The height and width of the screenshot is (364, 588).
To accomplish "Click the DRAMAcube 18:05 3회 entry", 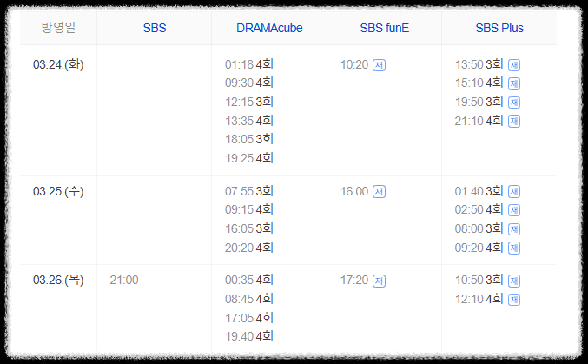I will pyautogui.click(x=249, y=139).
